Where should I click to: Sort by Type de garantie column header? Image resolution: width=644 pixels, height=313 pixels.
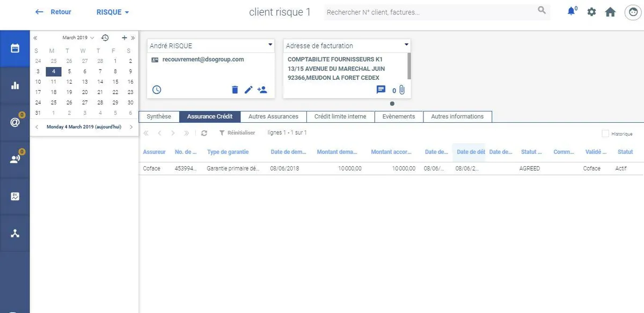pyautogui.click(x=228, y=152)
